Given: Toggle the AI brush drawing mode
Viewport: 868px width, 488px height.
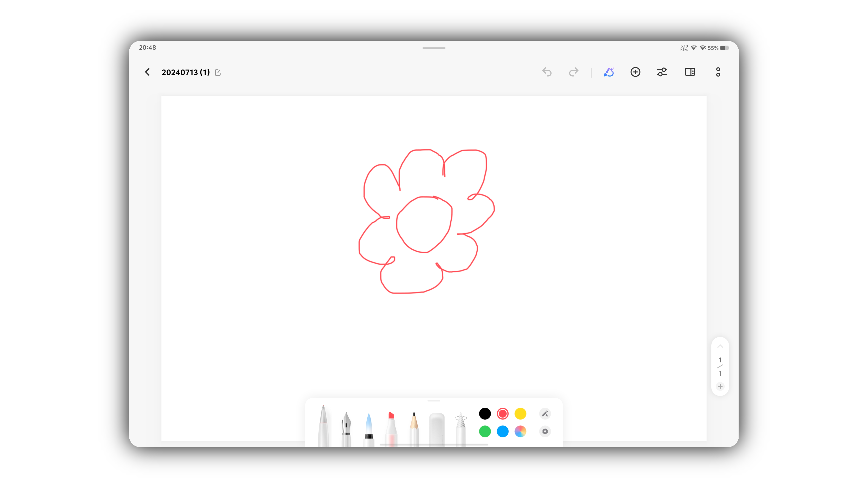Looking at the screenshot, I should [609, 72].
